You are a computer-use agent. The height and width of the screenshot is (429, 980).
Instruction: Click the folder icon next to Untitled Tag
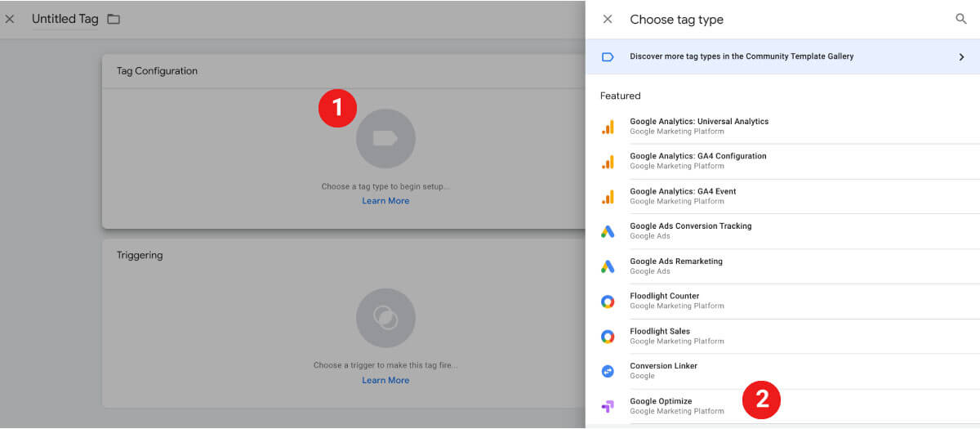pos(114,19)
